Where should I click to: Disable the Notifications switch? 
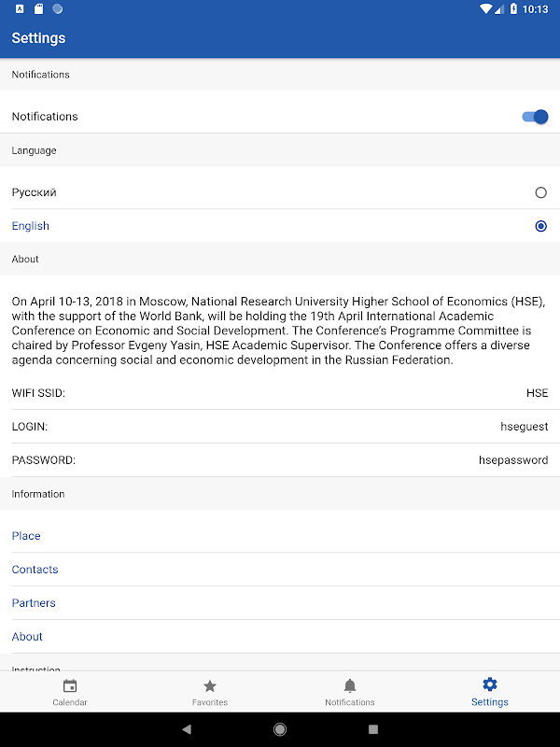coord(535,117)
